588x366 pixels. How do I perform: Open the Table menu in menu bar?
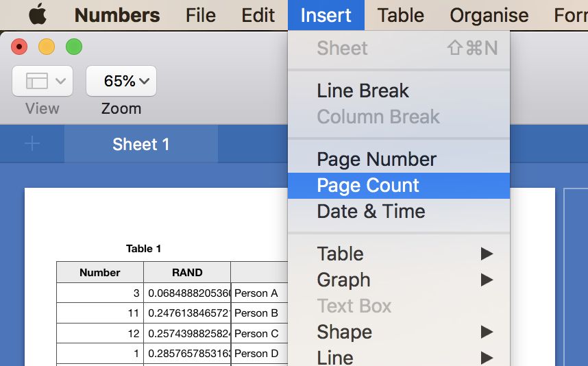[x=401, y=14]
